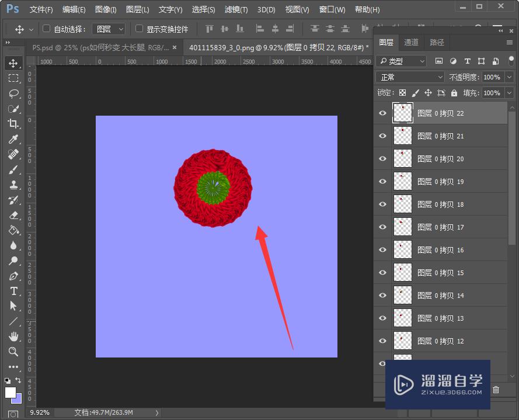Click the zoom percentage field in status bar
Viewport: 519px width, 420px height.
(40, 412)
